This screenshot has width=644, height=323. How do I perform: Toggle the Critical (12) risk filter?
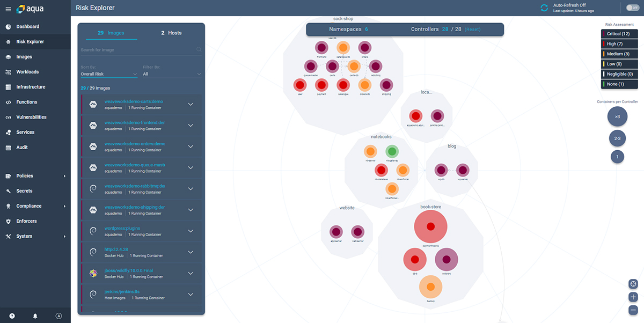point(619,34)
